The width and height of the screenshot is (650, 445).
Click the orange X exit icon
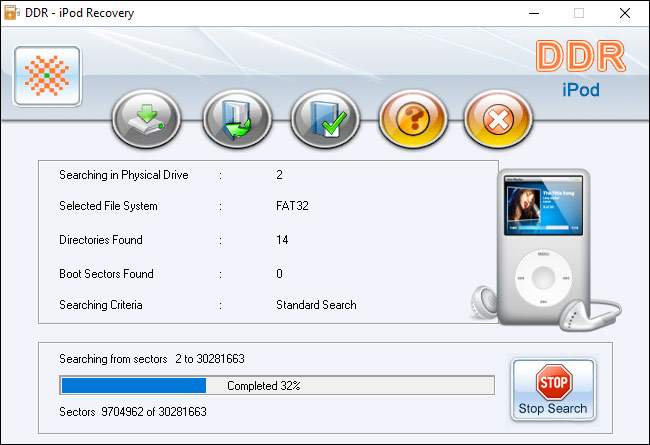pos(498,119)
